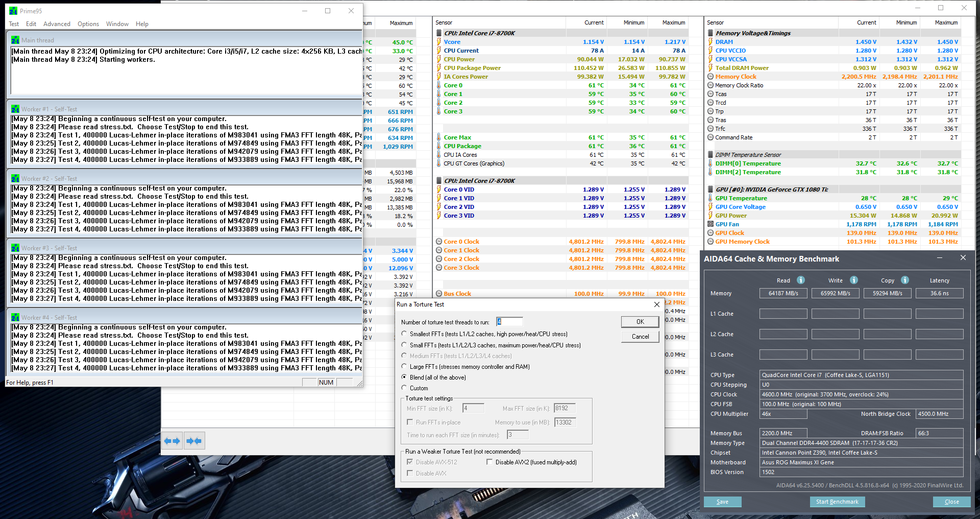Click the Worker #4 Self-Test window icon
The image size is (980, 519).
pos(15,317)
